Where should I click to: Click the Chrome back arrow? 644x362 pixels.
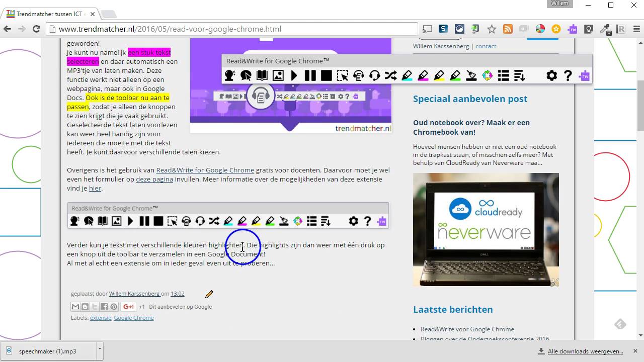click(x=7, y=29)
